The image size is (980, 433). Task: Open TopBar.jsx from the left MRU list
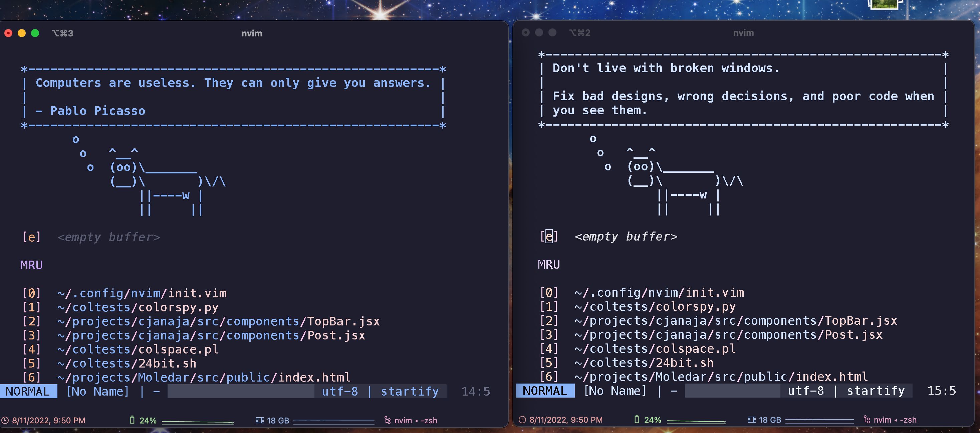pyautogui.click(x=219, y=321)
